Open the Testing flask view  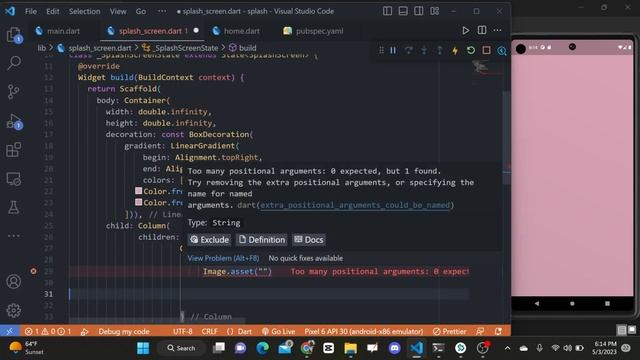coord(13,207)
